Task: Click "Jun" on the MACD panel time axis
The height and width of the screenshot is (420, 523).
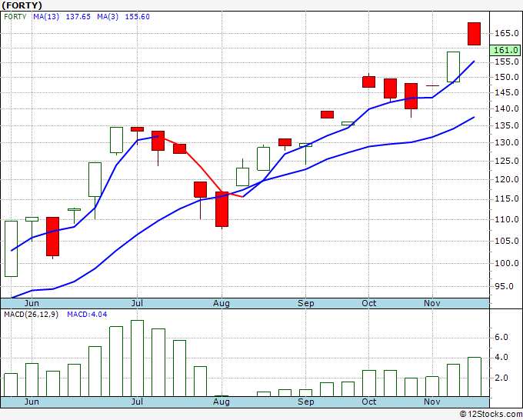Action: (32, 402)
